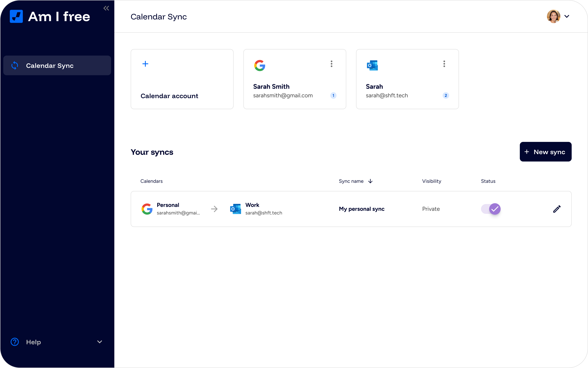Add a new Calendar account card

pos(182,79)
